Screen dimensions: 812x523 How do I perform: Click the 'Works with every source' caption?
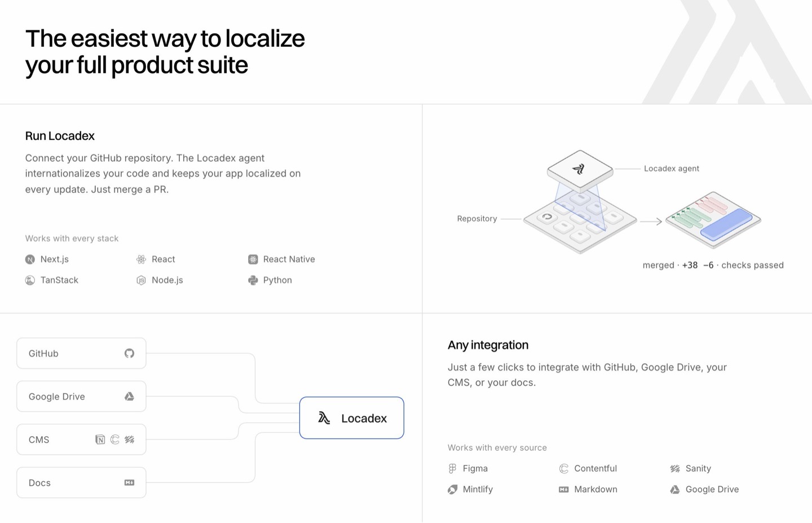click(x=497, y=448)
